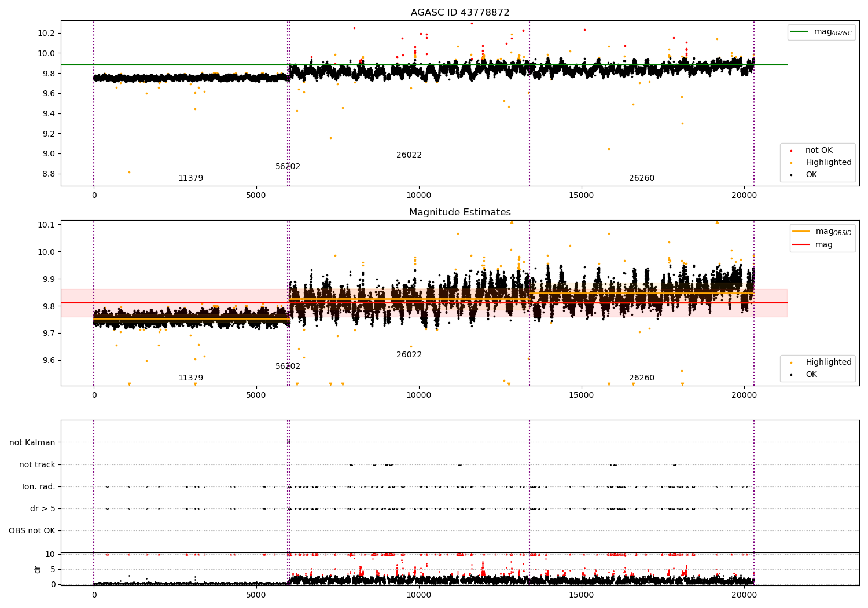Click OBSID label 56202 in Magnitude Estimates plot
The image size is (868, 608).
[288, 367]
